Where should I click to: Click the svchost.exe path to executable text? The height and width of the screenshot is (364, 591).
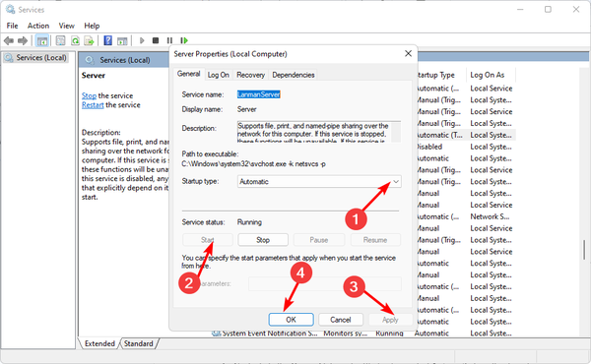(x=253, y=163)
